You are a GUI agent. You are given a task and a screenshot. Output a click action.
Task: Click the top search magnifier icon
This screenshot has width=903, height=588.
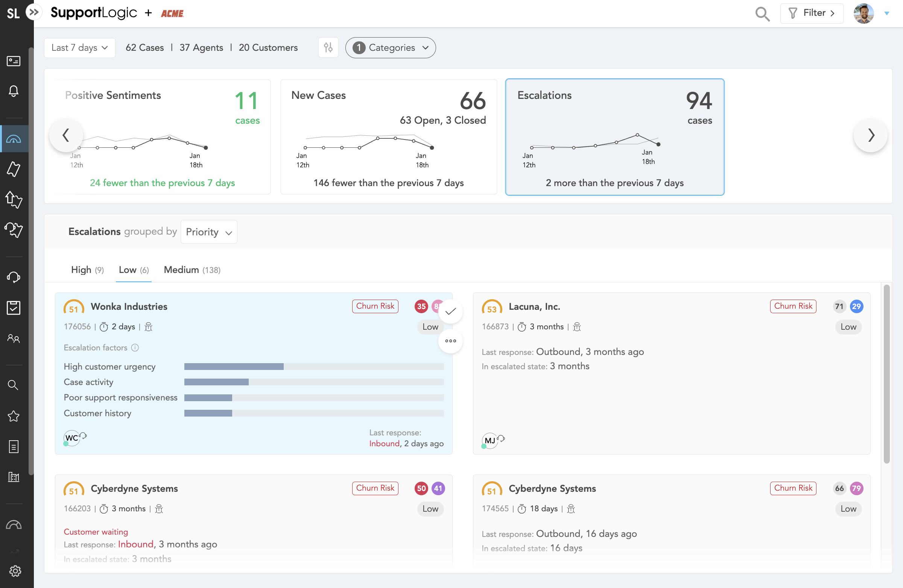(x=762, y=14)
